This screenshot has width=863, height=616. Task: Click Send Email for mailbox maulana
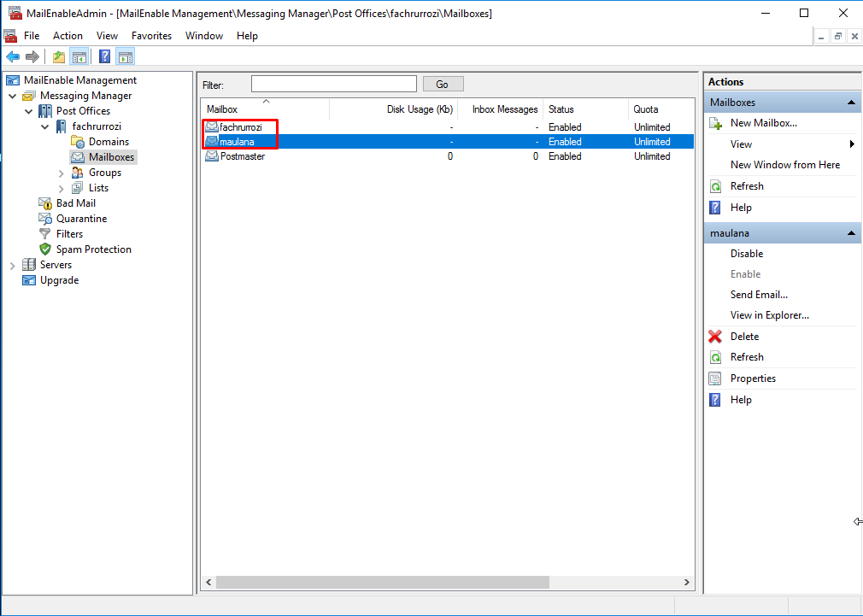(759, 294)
